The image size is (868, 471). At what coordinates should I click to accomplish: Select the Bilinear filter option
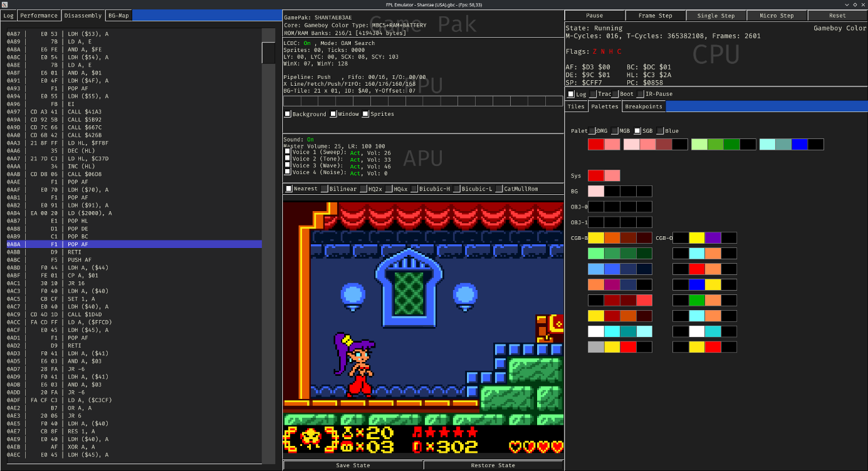coord(324,189)
